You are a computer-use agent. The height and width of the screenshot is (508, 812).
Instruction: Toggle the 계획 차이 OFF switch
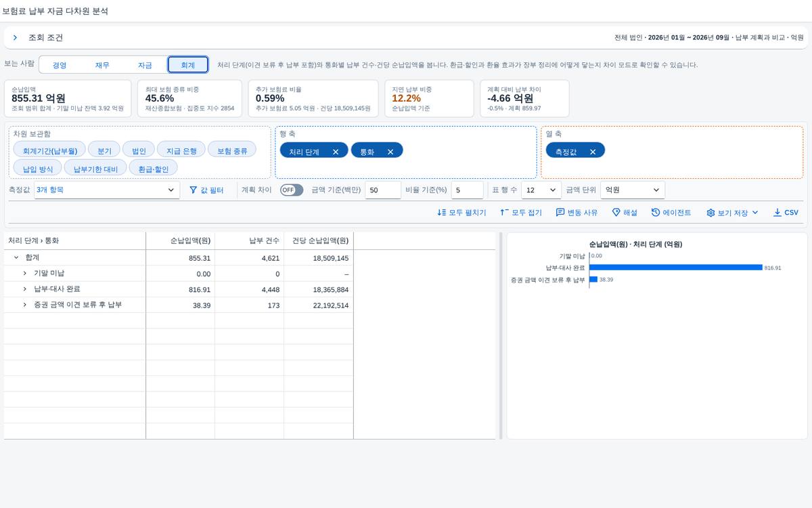292,190
